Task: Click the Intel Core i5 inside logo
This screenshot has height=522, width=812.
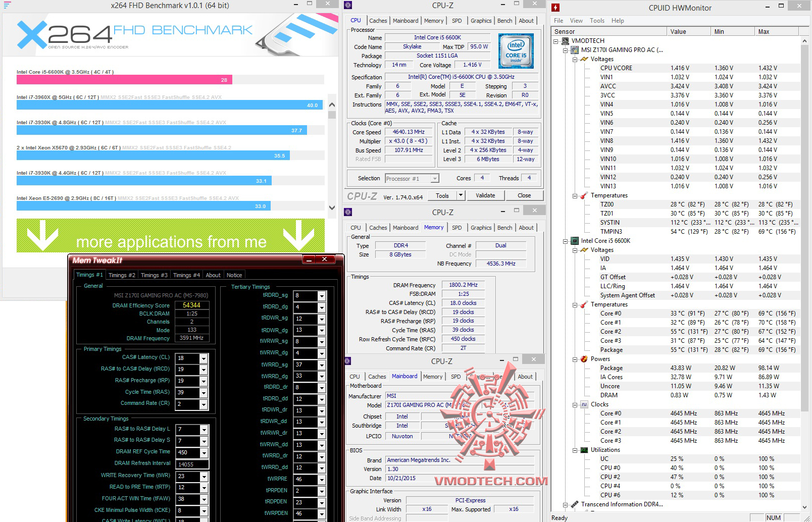Action: pos(516,51)
